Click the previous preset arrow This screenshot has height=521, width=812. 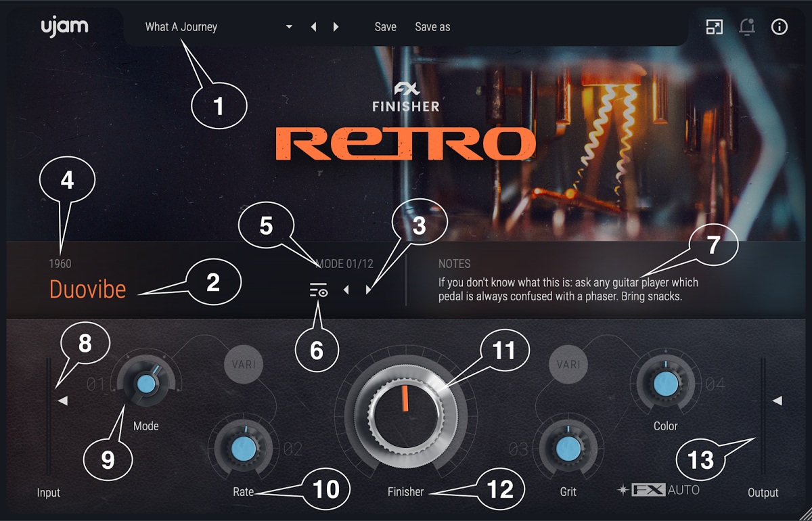click(313, 26)
